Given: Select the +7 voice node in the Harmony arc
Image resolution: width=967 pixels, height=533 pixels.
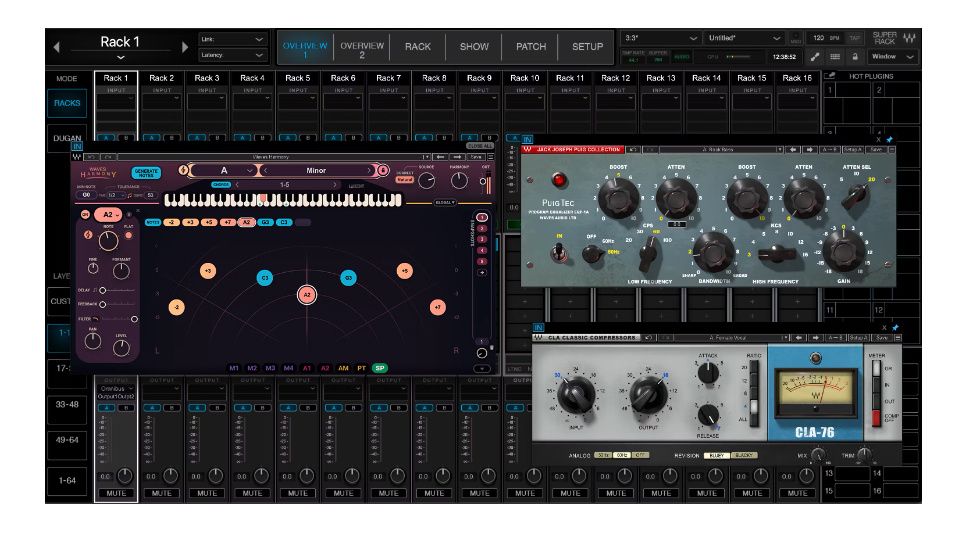Looking at the screenshot, I should (x=438, y=307).
